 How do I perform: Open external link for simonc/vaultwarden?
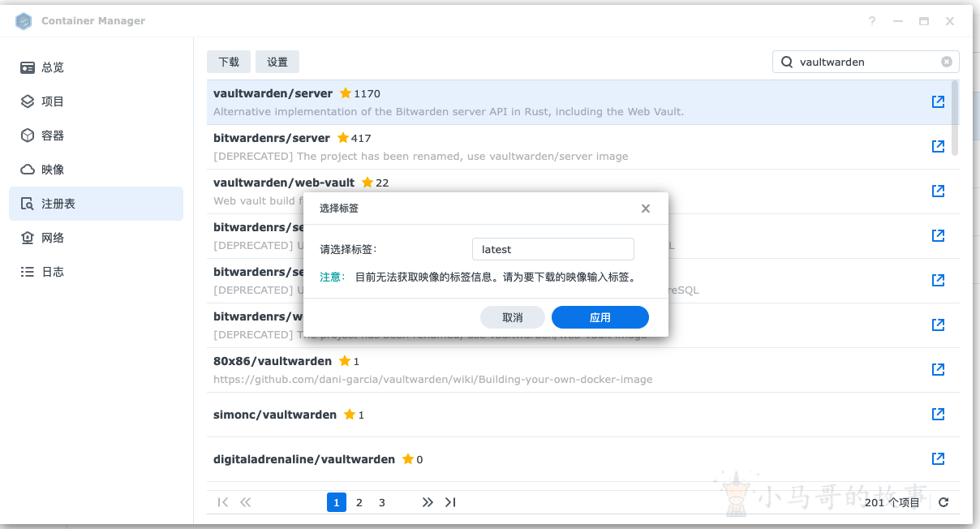pos(938,414)
